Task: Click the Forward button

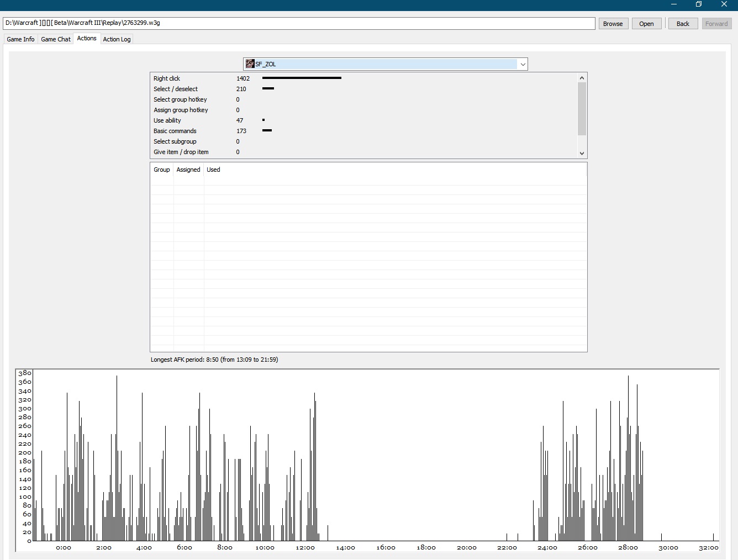Action: click(x=716, y=24)
